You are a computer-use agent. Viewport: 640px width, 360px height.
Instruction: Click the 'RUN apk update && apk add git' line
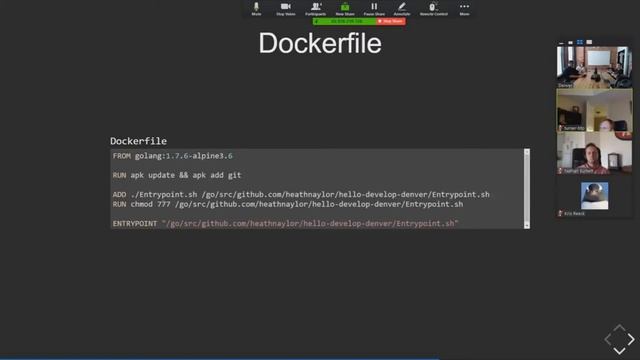(x=177, y=175)
